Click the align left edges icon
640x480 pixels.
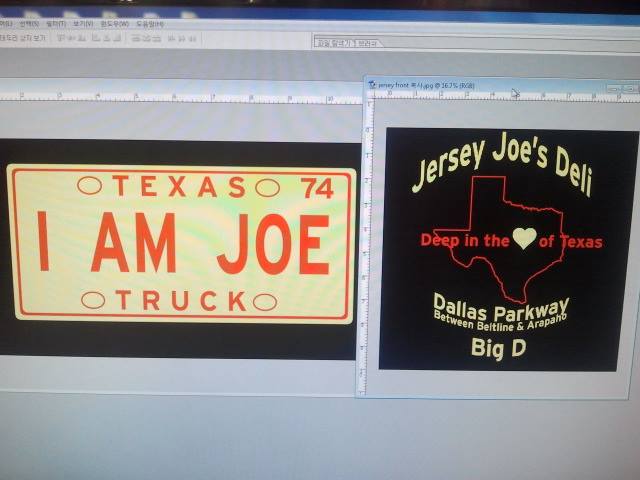click(96, 38)
